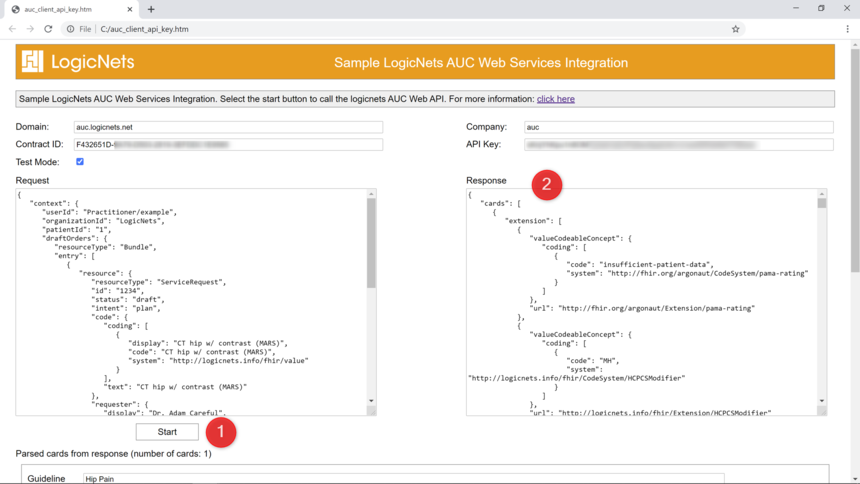Open the 'click here' more information link
The width and height of the screenshot is (860, 484).
(x=556, y=99)
